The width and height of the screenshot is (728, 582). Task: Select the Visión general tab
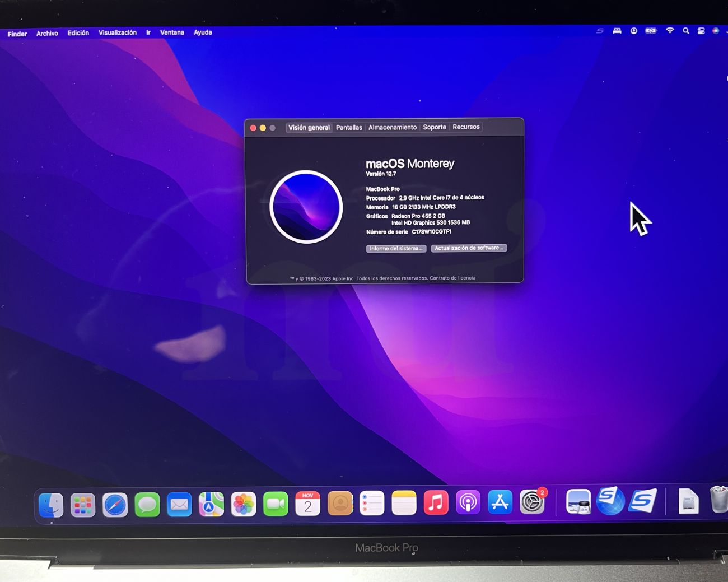309,128
